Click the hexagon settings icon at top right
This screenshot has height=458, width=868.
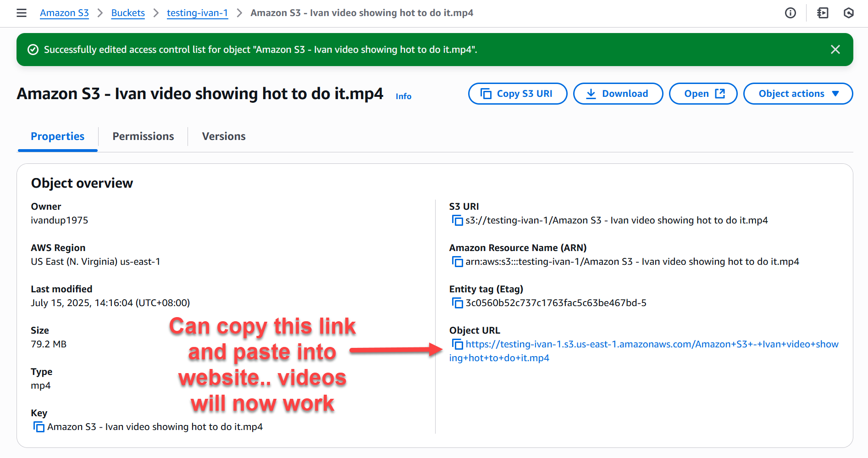[848, 13]
